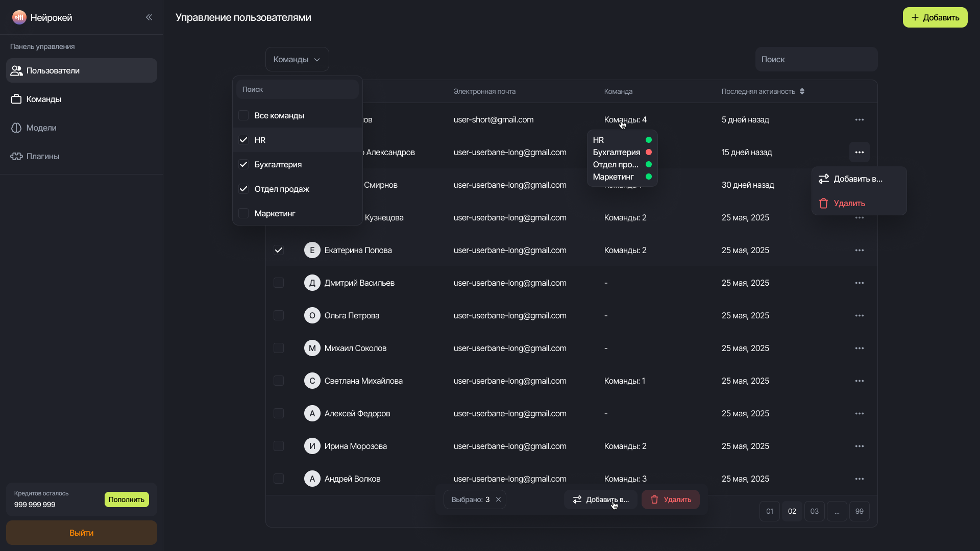Click the Пополнить credits button
The width and height of the screenshot is (980, 551).
point(127,499)
